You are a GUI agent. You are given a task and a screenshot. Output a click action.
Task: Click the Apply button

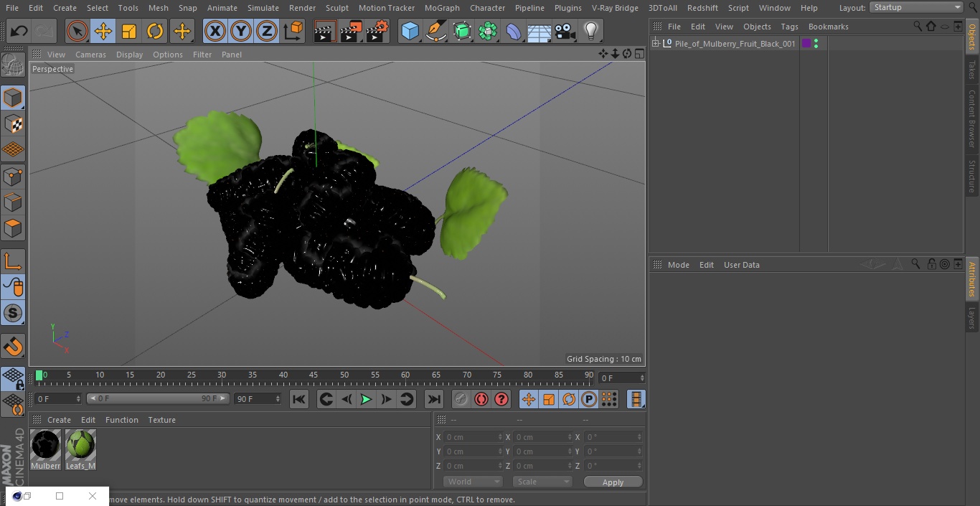pyautogui.click(x=613, y=482)
